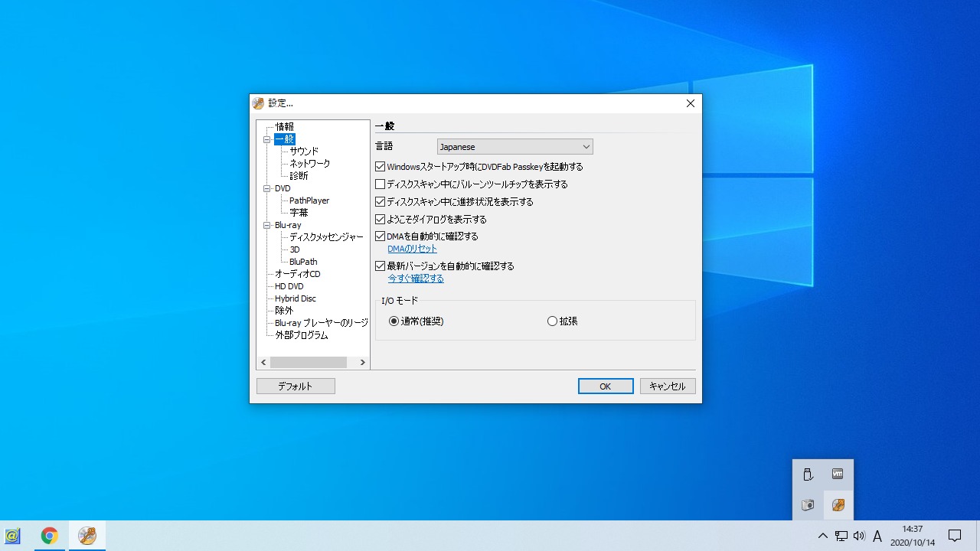Uncheck ようこそダイアログを表示する
This screenshot has height=551, width=980.
380,220
